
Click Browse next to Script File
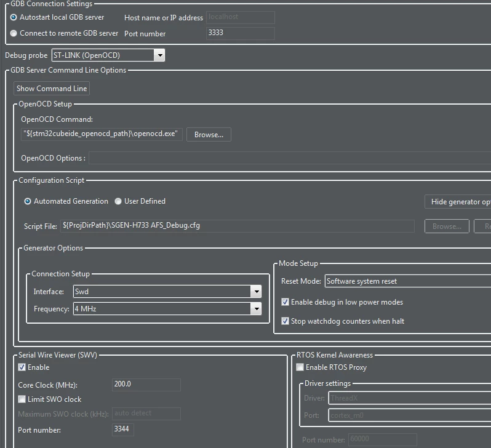447,226
